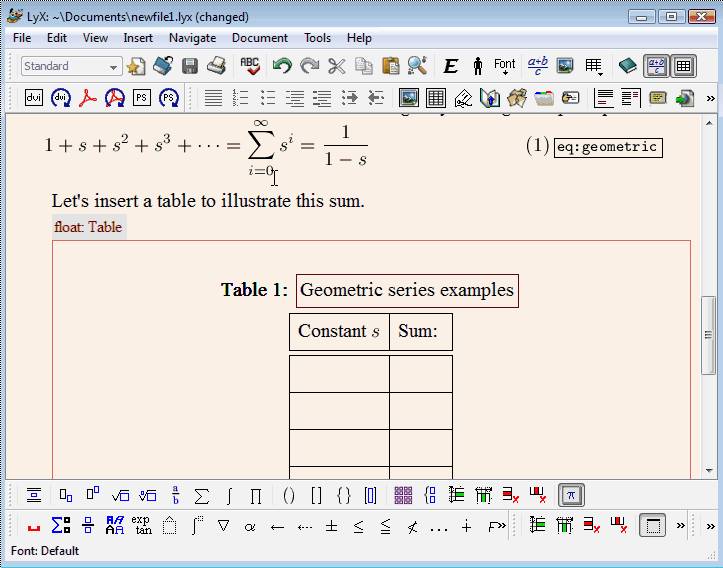Click the Print document icon
The image size is (723, 568).
coord(216,66)
